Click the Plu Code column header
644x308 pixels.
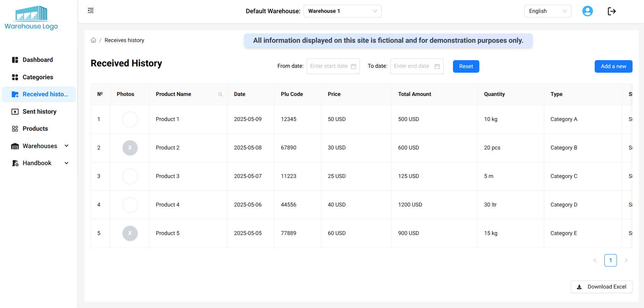coord(298,94)
